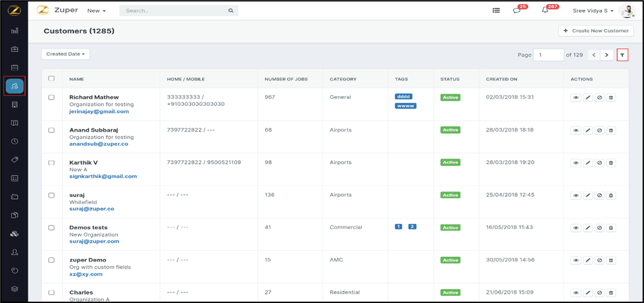This screenshot has height=303, width=644.
Task: Click the page number input field
Action: (x=548, y=55)
